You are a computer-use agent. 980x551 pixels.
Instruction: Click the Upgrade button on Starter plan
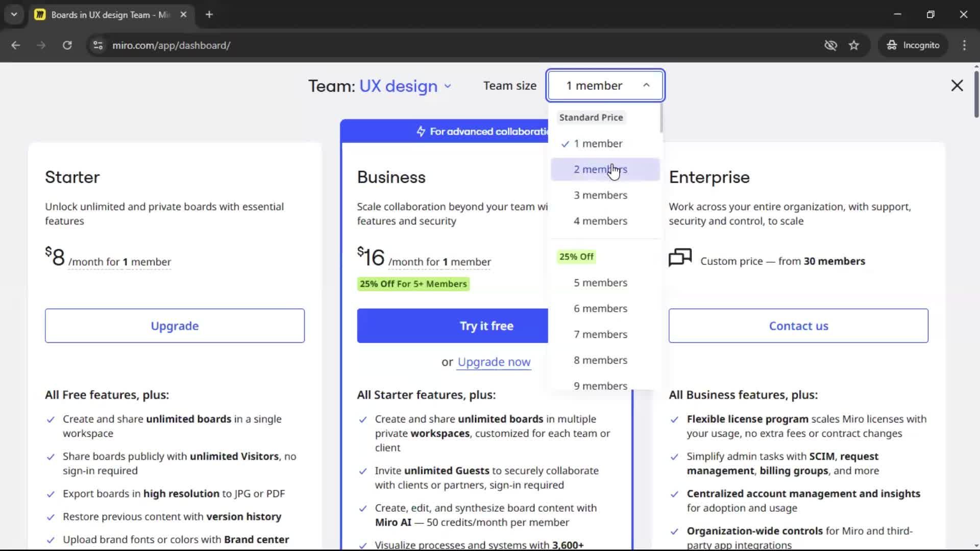pyautogui.click(x=175, y=325)
